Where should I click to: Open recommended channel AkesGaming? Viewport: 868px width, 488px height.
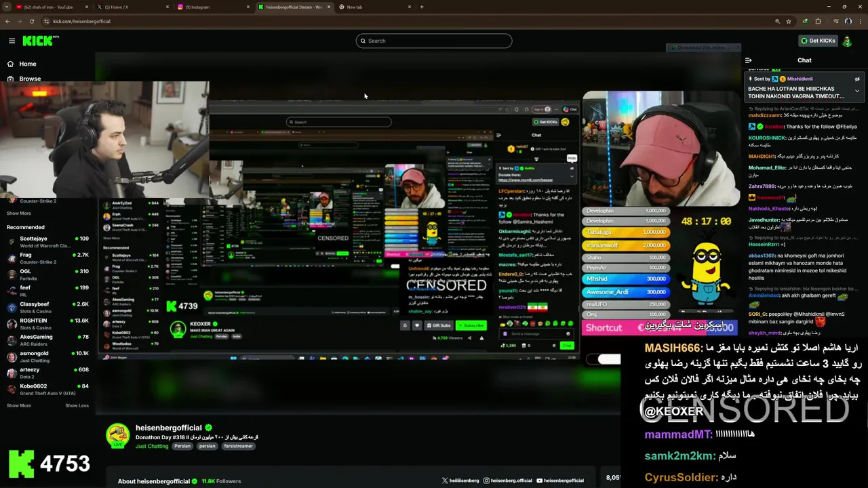coord(47,340)
